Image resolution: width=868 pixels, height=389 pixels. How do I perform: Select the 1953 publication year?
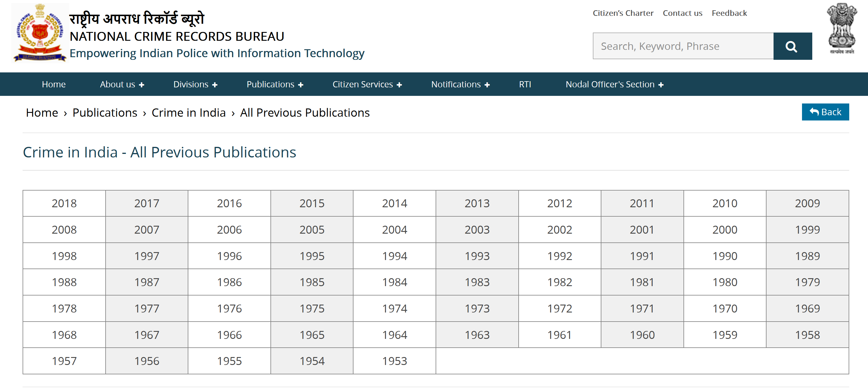(x=394, y=361)
